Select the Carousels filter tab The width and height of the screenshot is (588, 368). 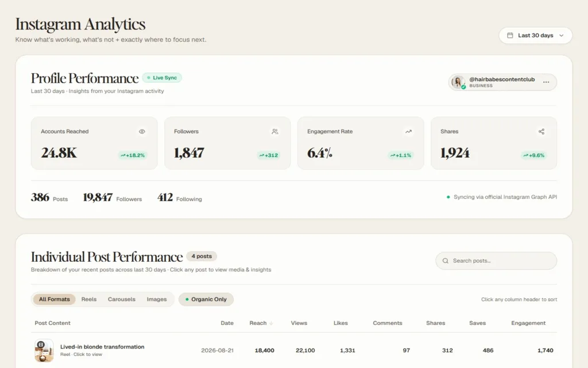[x=122, y=299]
